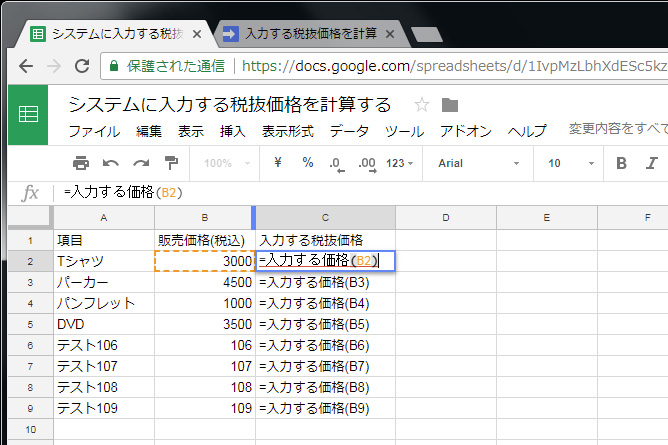
Task: Decrease decimal places
Action: pos(337,164)
